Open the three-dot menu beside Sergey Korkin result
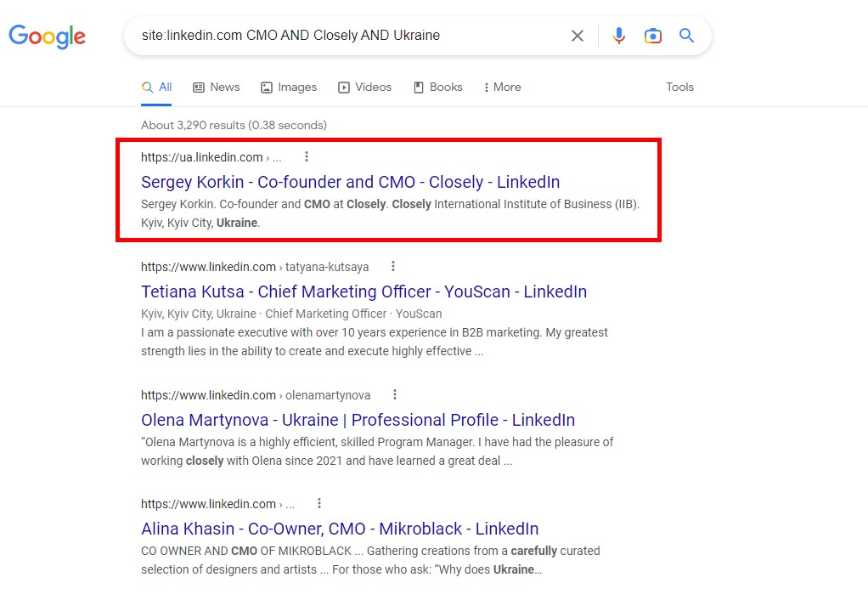The height and width of the screenshot is (600, 868). click(x=307, y=156)
